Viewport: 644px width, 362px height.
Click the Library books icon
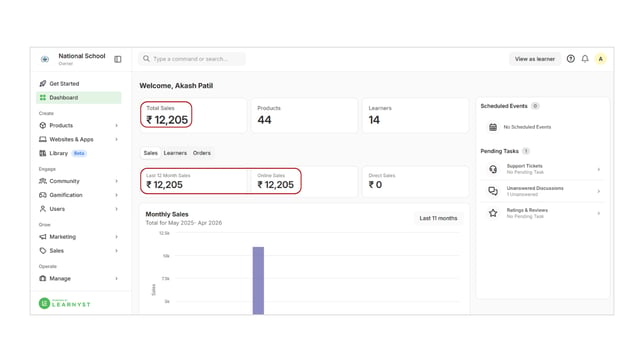coord(43,153)
